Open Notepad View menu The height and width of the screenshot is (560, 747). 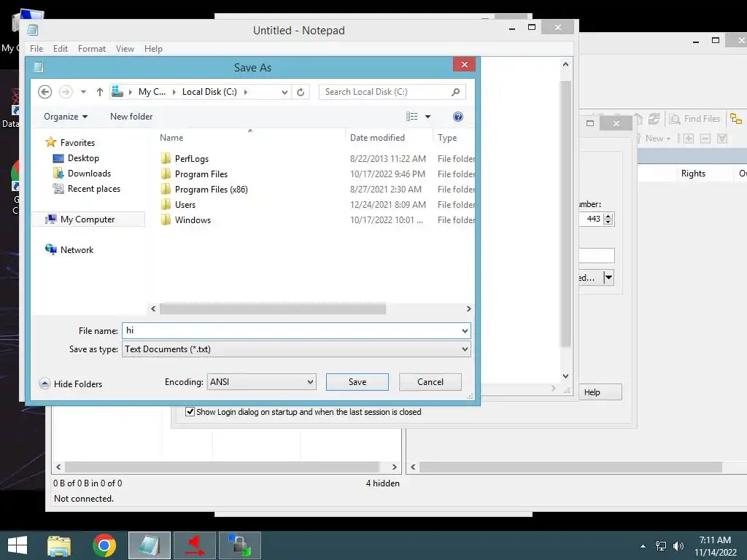(125, 49)
